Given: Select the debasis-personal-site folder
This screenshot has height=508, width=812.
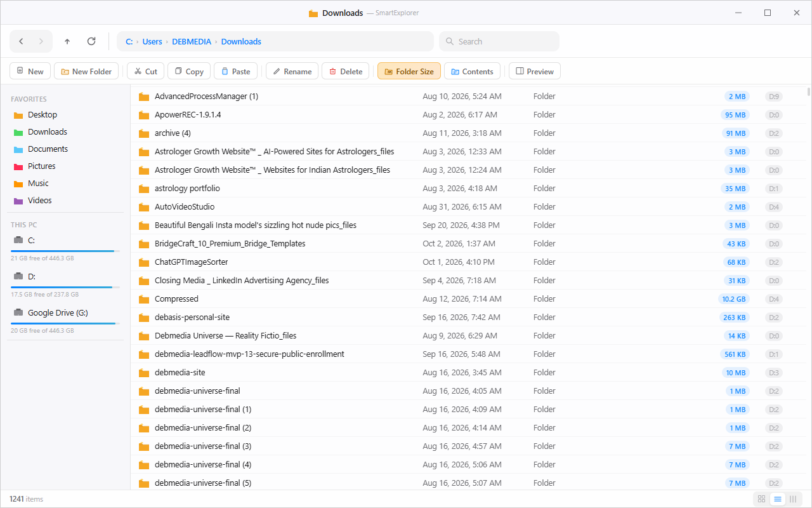Looking at the screenshot, I should tap(470, 317).
